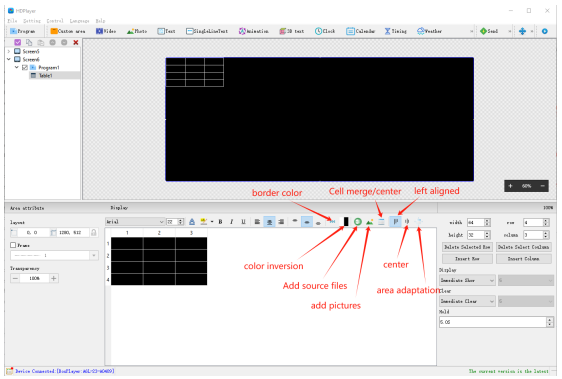Click the add pictures icon in table toolbar
562x379 pixels.
(370, 222)
